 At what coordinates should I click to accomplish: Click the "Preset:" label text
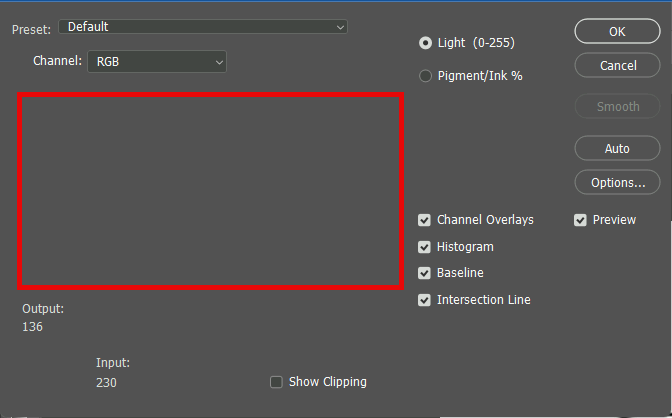click(x=31, y=30)
